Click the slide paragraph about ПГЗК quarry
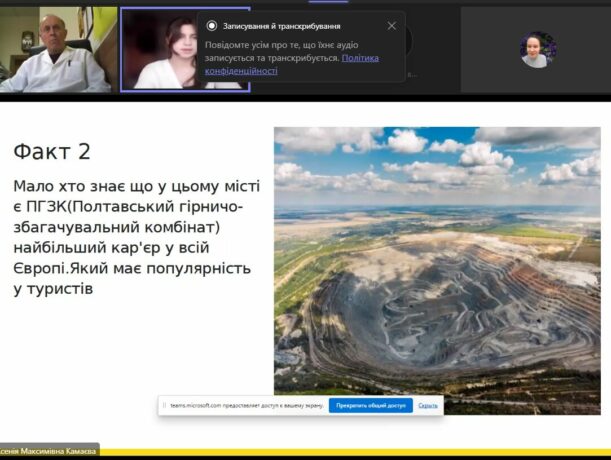Image resolution: width=611 pixels, height=460 pixels. 132,238
